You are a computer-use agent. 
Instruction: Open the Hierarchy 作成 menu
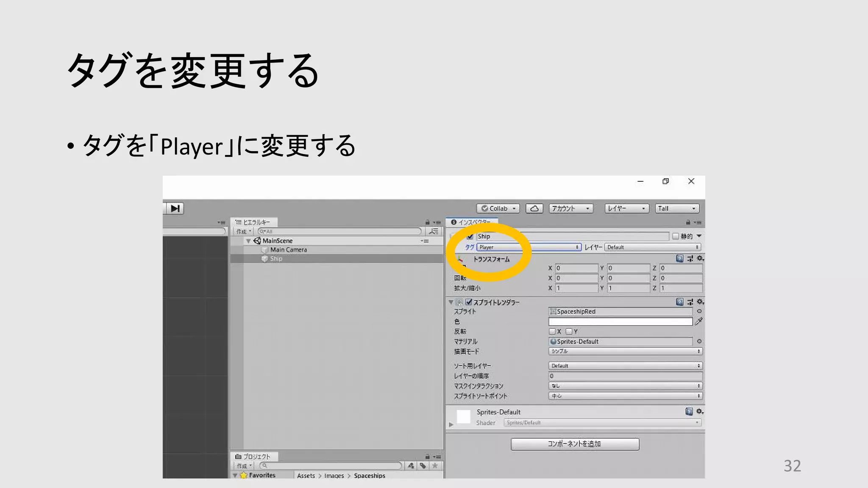point(243,231)
